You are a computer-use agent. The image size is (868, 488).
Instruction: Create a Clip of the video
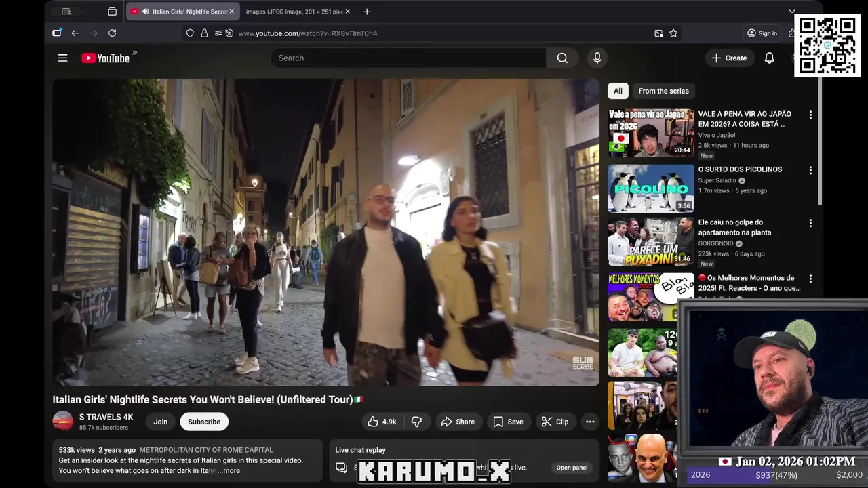tap(555, 422)
